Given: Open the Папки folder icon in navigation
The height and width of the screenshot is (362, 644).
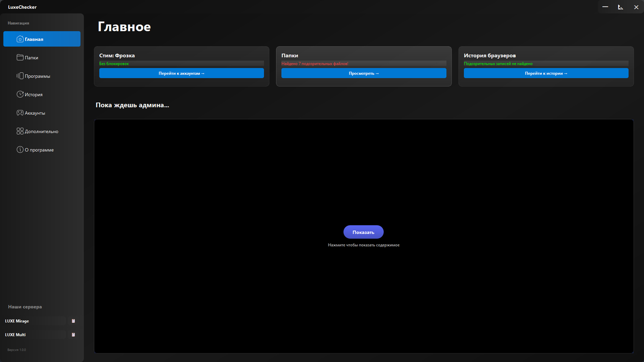Looking at the screenshot, I should pyautogui.click(x=20, y=58).
